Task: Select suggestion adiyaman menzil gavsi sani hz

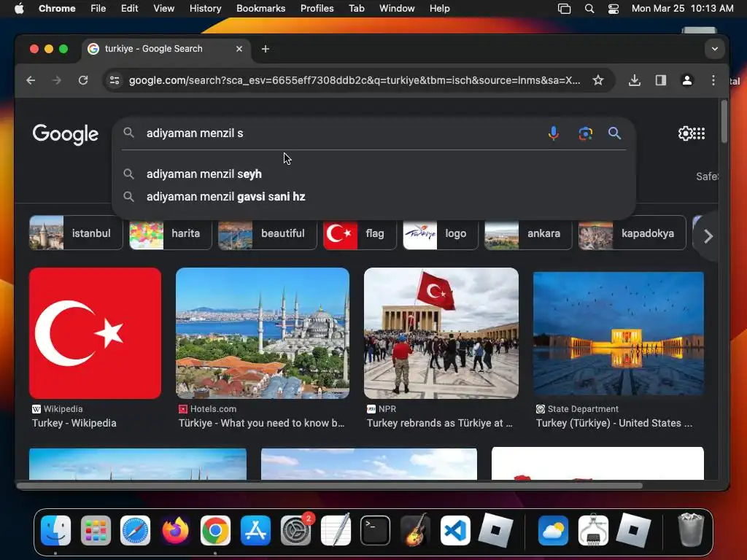Action: tap(374, 197)
